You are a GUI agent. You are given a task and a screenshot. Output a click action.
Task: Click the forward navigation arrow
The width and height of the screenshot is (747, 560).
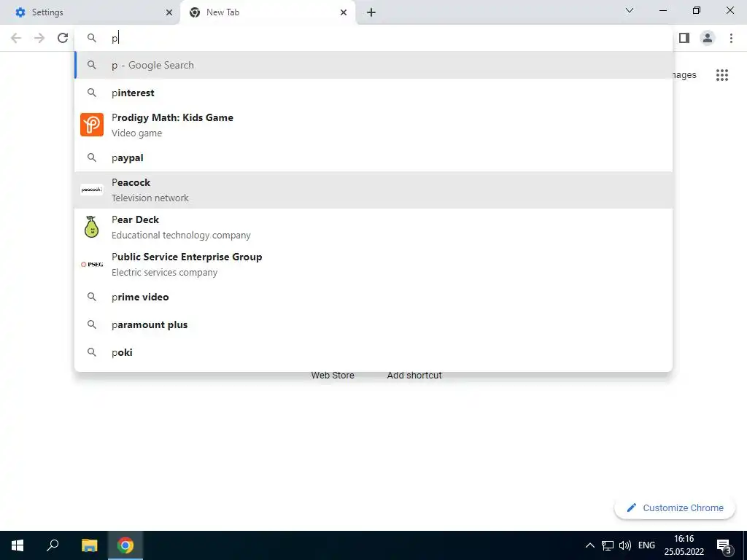pos(39,38)
